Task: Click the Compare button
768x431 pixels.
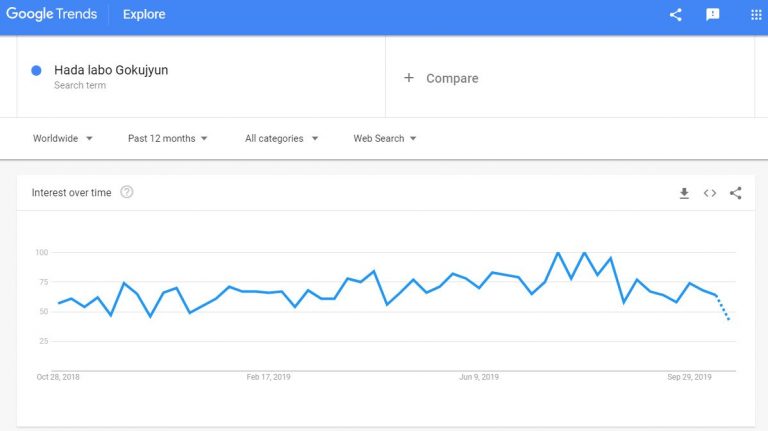Action: pos(452,78)
